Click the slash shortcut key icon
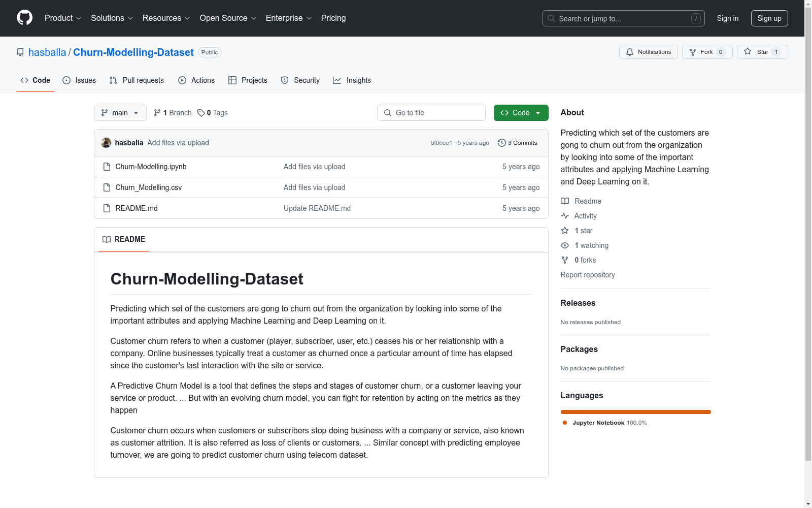 point(696,18)
